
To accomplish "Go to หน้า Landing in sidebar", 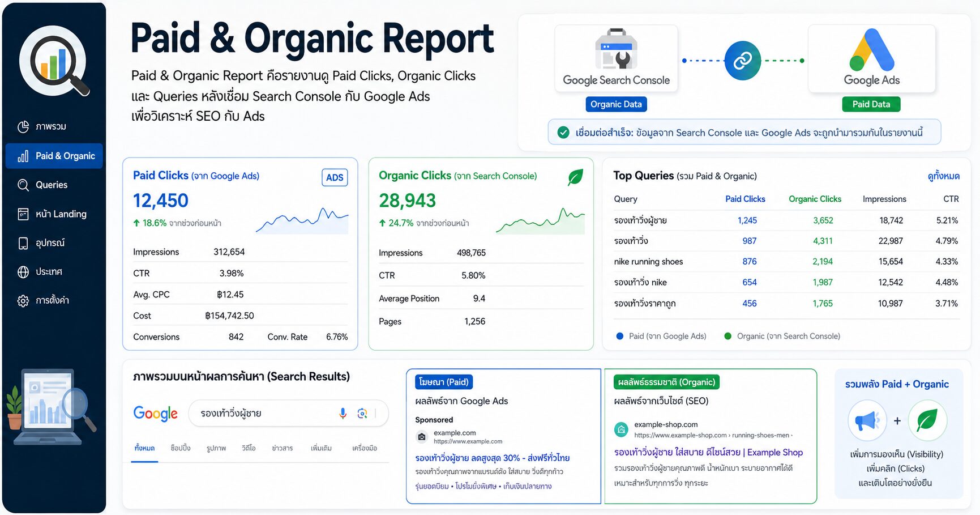I will pos(54,214).
